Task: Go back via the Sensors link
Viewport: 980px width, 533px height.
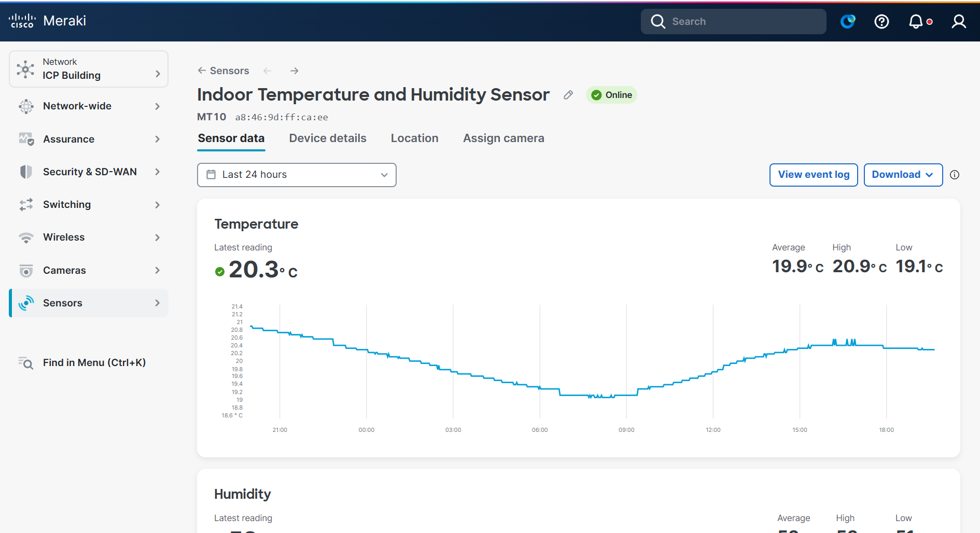Action: click(223, 71)
